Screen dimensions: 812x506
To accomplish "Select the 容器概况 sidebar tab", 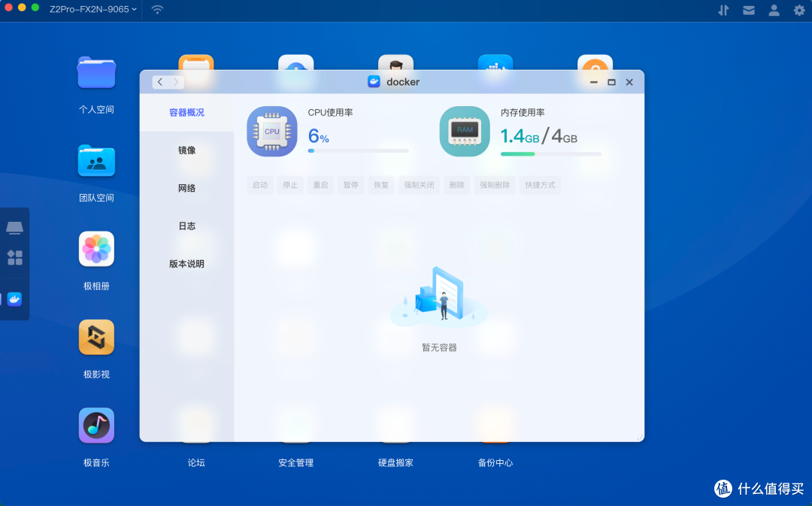I will point(187,112).
